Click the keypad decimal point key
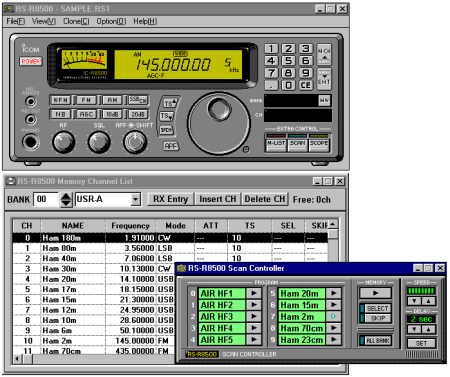450x377 pixels. pos(271,85)
